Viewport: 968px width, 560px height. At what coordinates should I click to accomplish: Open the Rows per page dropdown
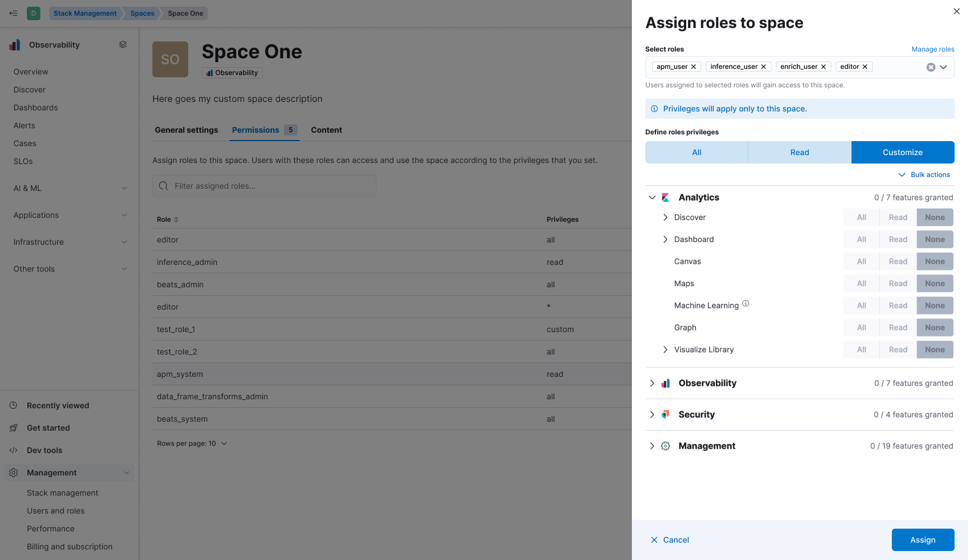[192, 443]
